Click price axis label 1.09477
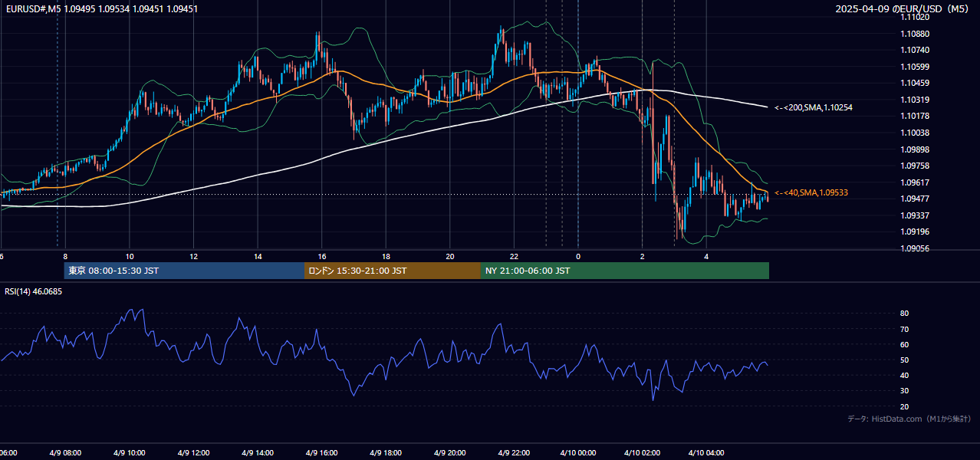Viewport: 980px width, 460px height. click(x=916, y=199)
